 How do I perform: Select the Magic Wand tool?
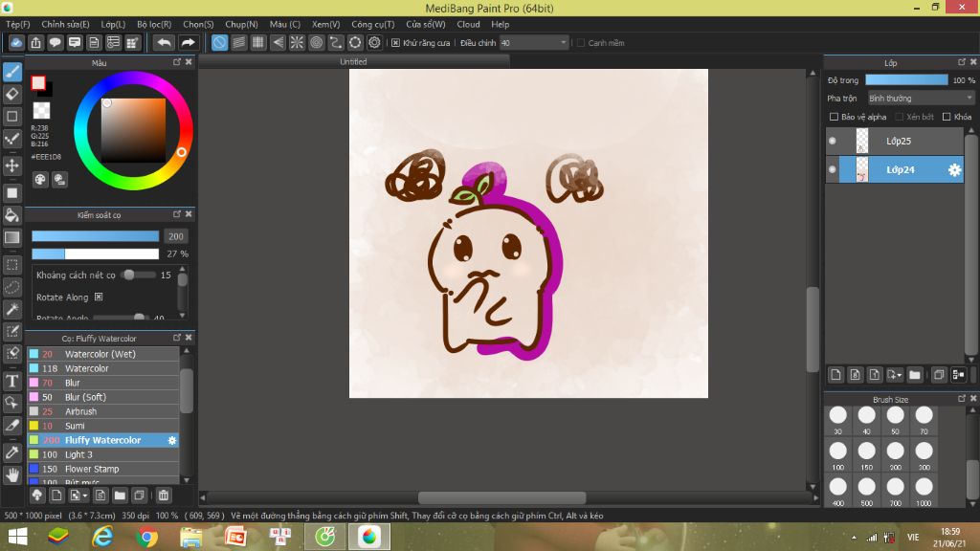11,309
